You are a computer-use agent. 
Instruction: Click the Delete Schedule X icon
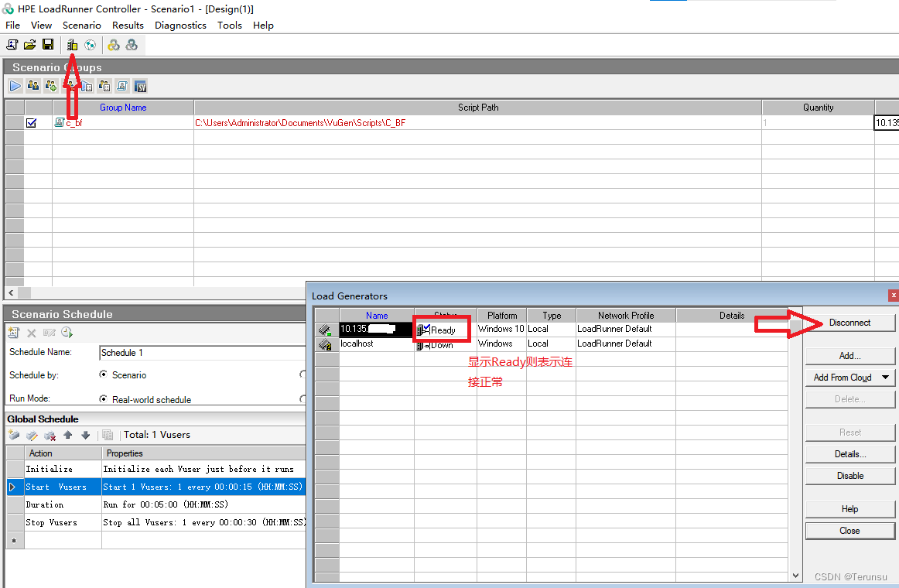tap(32, 333)
